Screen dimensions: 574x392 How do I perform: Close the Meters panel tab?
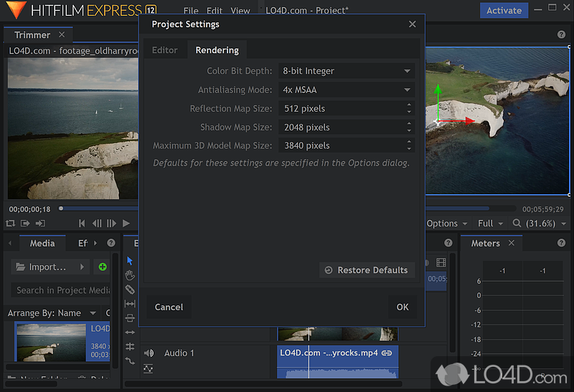coord(512,243)
